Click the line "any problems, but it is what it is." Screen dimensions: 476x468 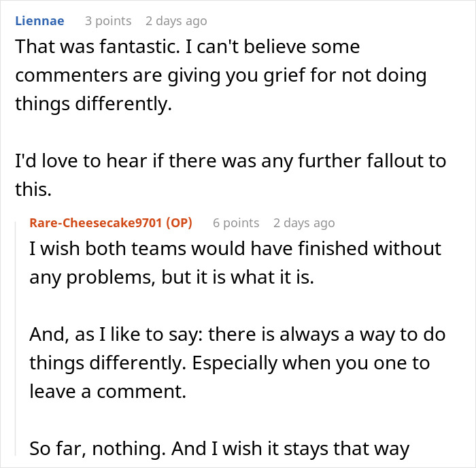[x=171, y=276]
